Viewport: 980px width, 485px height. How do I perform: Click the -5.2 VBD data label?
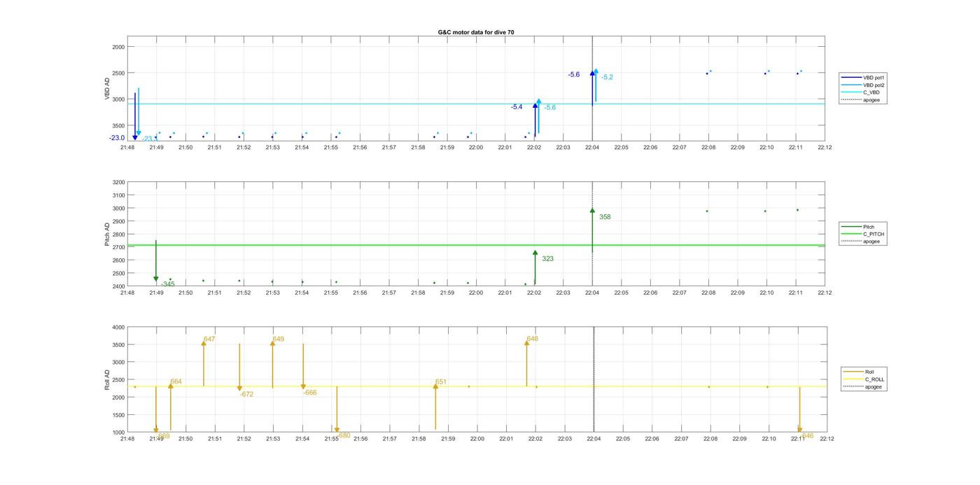607,77
